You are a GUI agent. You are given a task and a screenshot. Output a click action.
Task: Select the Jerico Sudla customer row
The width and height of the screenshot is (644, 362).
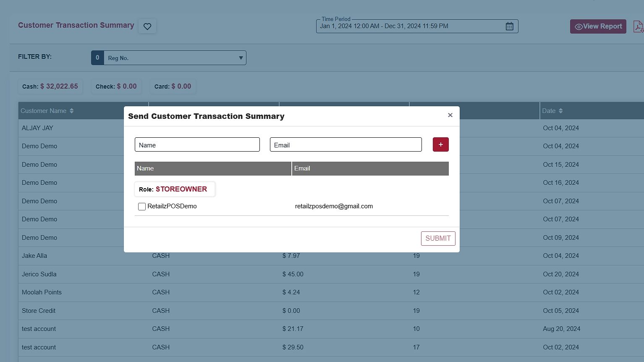39,274
